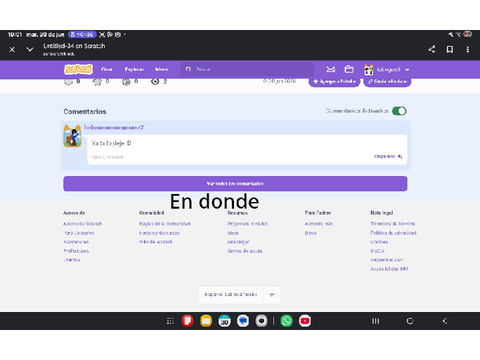Image resolution: width=480 pixels, height=360 pixels.
Task: Click the love heart icon
Action: click(x=68, y=81)
